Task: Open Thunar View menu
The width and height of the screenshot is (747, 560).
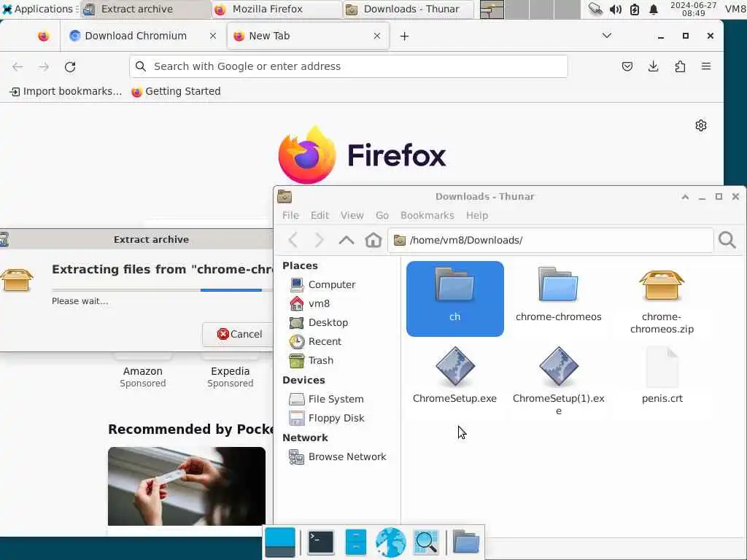Action: [x=352, y=215]
